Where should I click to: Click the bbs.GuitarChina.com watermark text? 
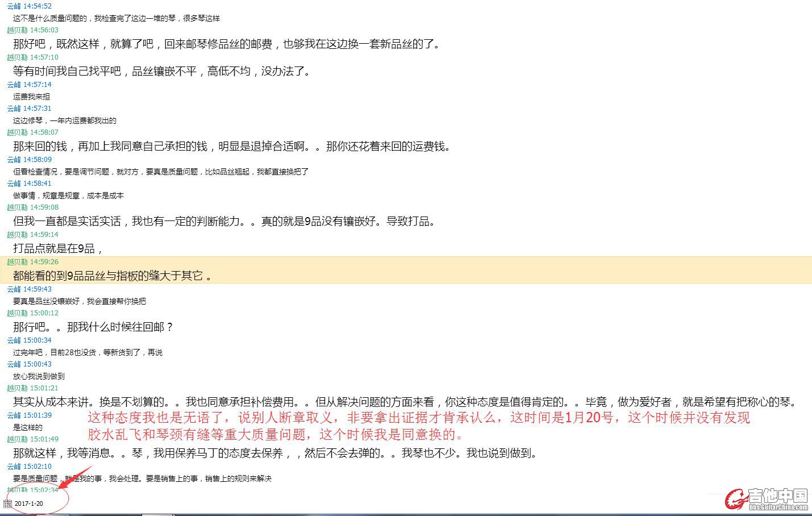[778, 507]
